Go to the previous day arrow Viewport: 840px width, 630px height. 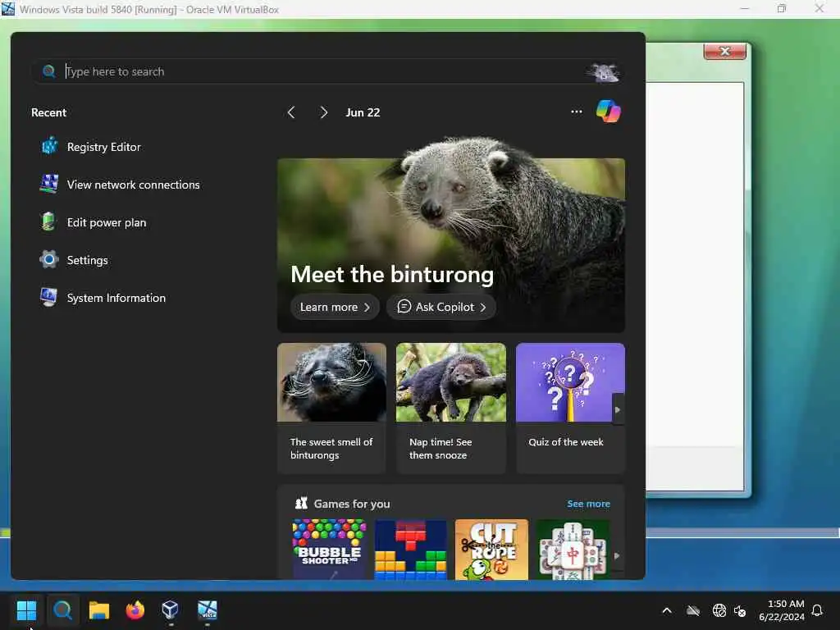tap(291, 112)
